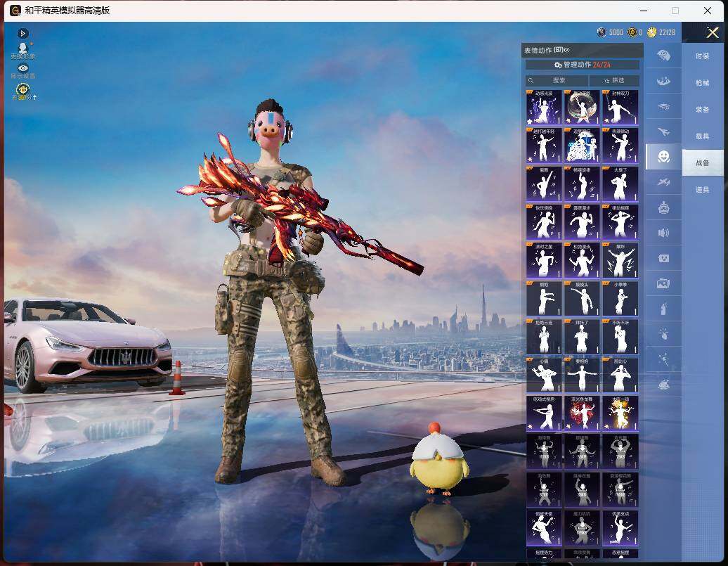728x566 pixels.
Task: Open the magic wand category icon
Action: click(x=663, y=359)
